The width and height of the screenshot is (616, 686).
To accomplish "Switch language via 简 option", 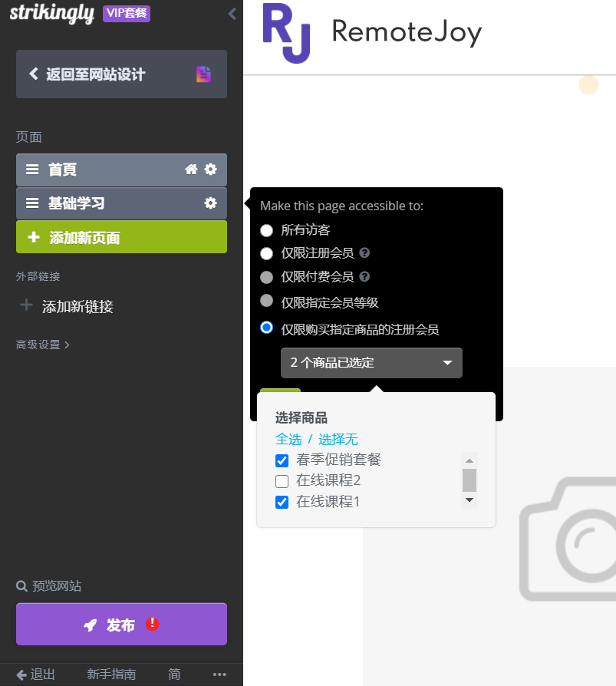I will (174, 674).
